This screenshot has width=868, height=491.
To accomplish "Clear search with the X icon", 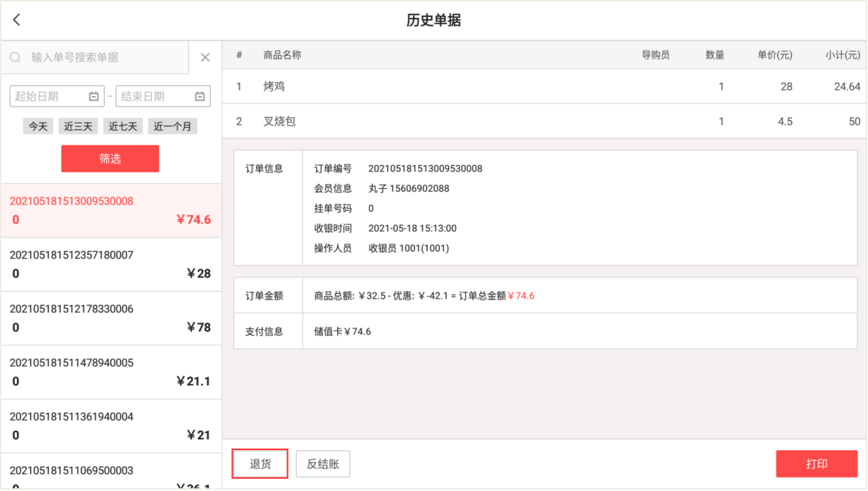I will click(x=205, y=58).
